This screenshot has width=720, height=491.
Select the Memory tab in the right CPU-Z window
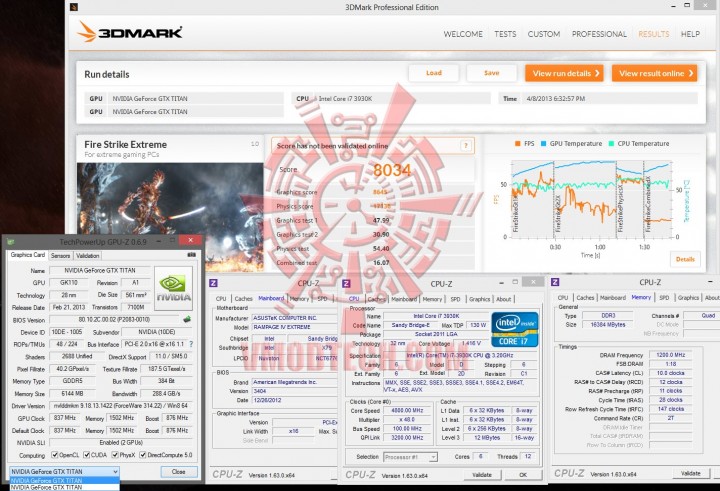click(641, 297)
